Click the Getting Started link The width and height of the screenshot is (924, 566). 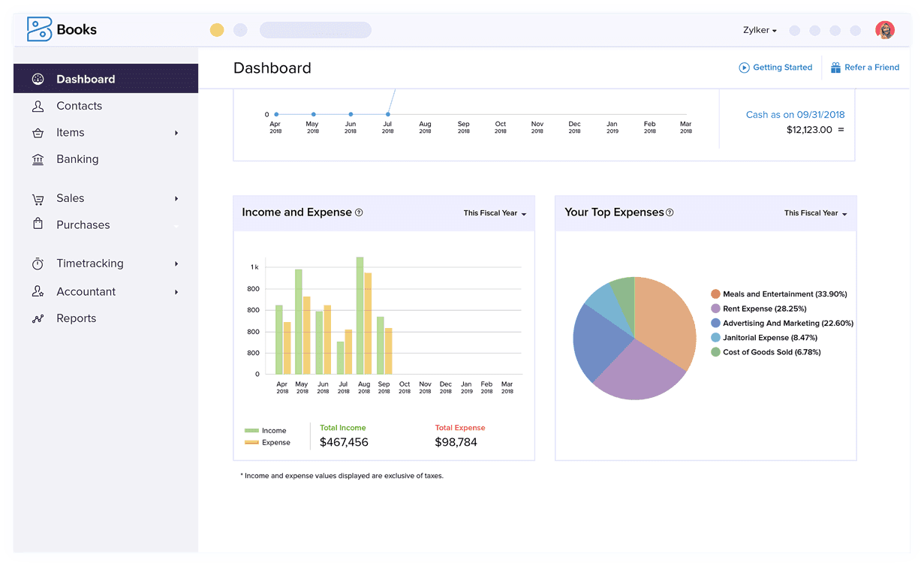775,67
